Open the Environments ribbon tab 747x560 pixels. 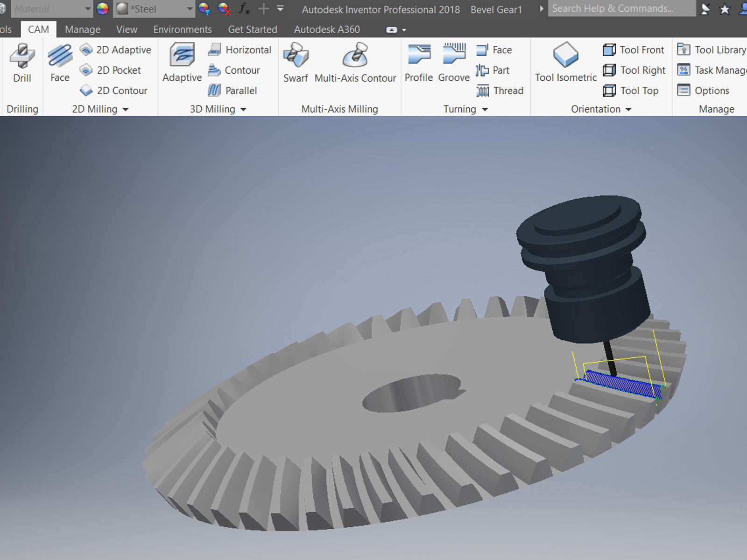tap(182, 29)
